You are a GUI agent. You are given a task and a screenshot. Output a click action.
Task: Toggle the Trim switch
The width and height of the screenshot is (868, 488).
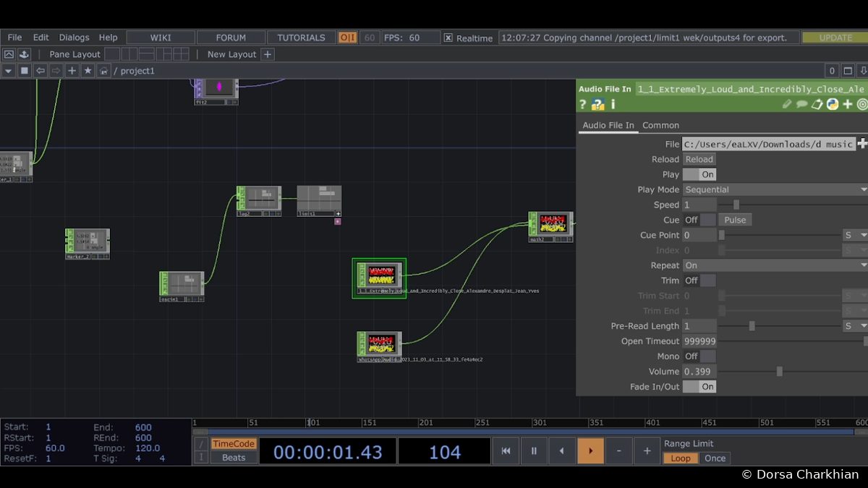[x=699, y=281]
